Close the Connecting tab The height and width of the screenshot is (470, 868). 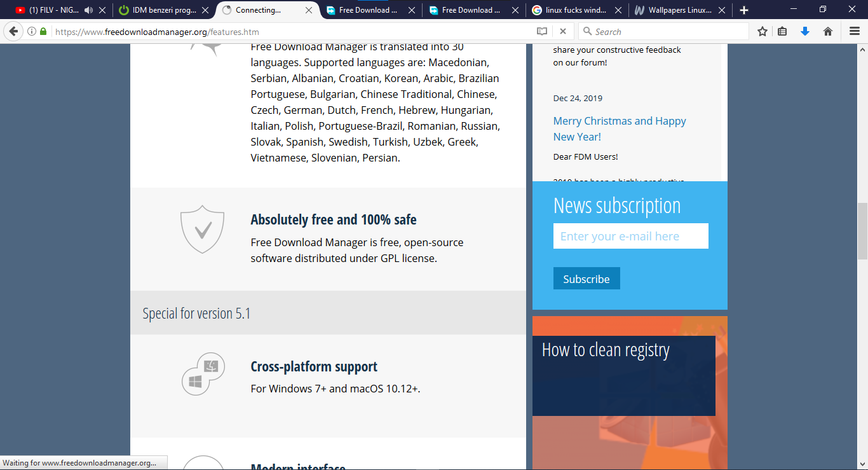pyautogui.click(x=309, y=10)
